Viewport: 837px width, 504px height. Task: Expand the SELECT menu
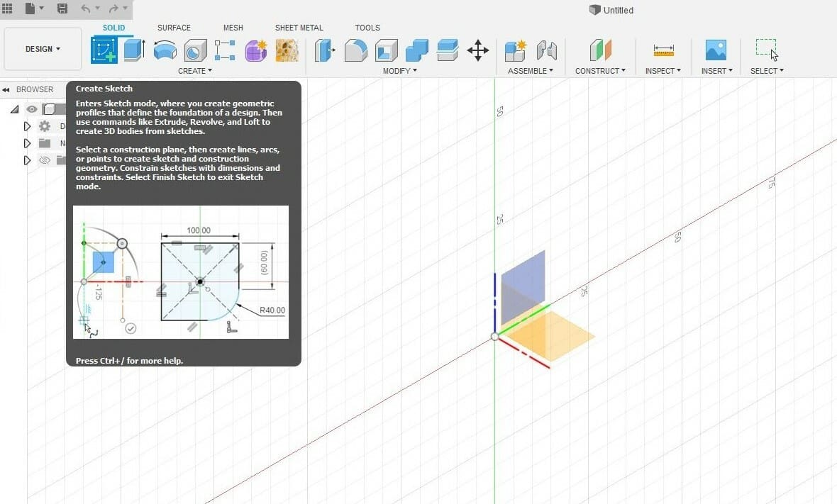pyautogui.click(x=767, y=70)
